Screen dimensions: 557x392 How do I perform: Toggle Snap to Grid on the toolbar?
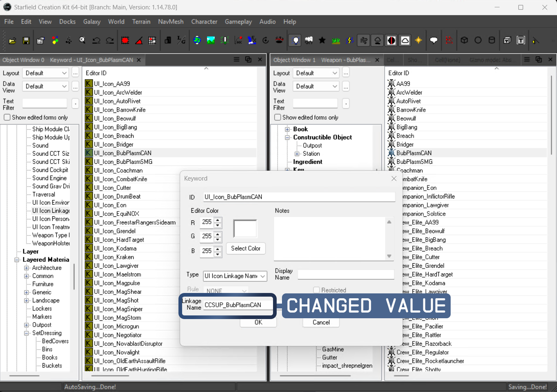pyautogui.click(x=125, y=40)
